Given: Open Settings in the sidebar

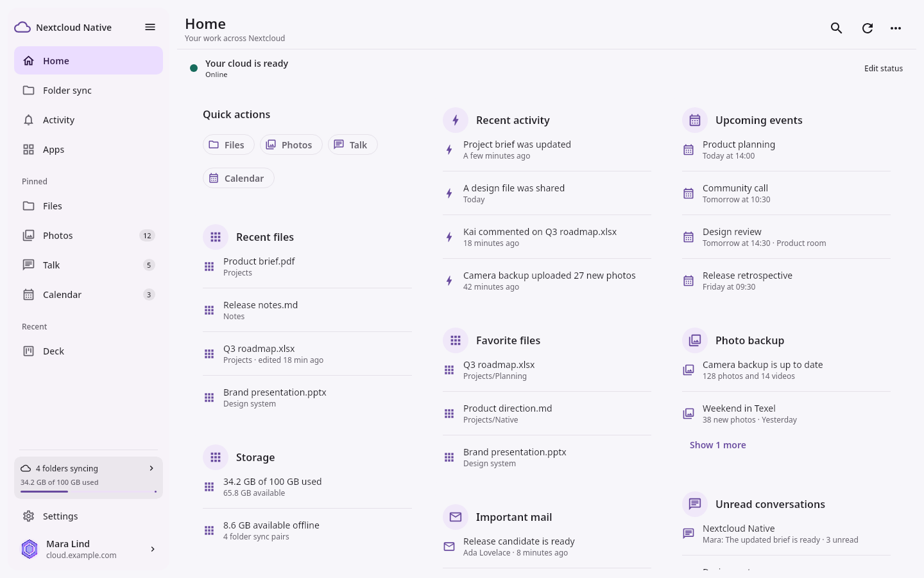Looking at the screenshot, I should (x=89, y=516).
